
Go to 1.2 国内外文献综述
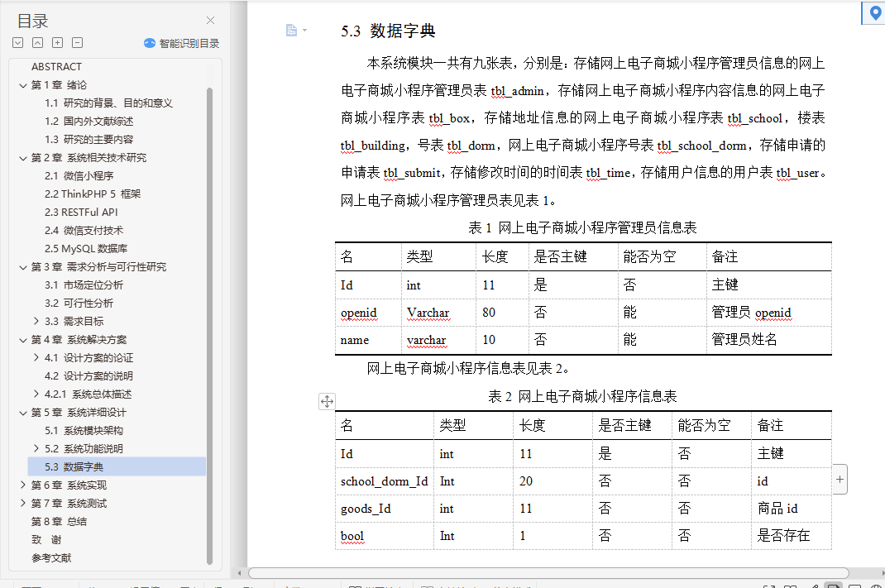88,121
